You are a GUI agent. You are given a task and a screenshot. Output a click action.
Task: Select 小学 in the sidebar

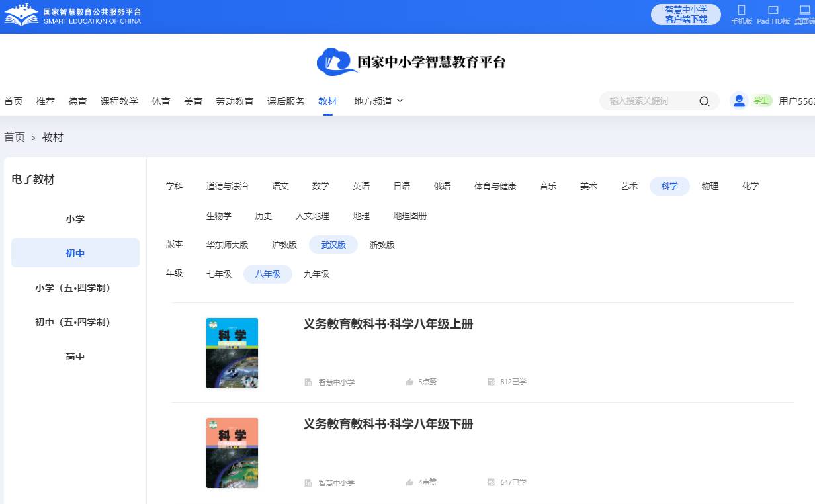coord(75,219)
